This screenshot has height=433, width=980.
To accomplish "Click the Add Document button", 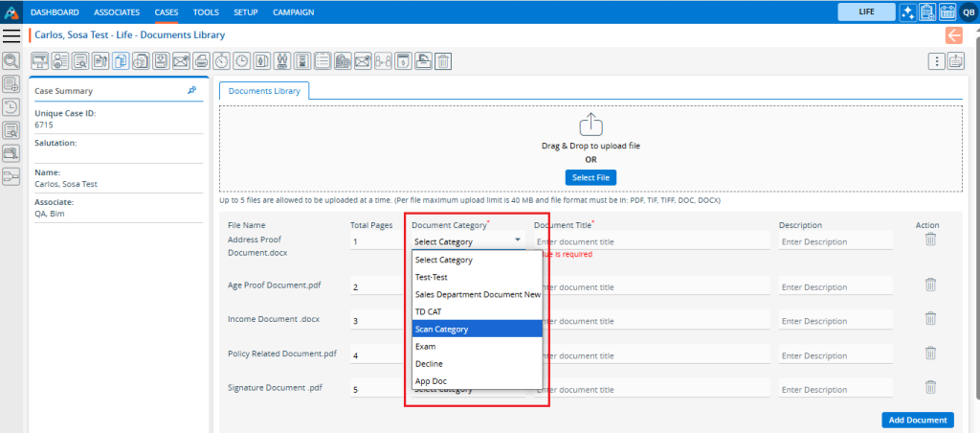I will 917,420.
